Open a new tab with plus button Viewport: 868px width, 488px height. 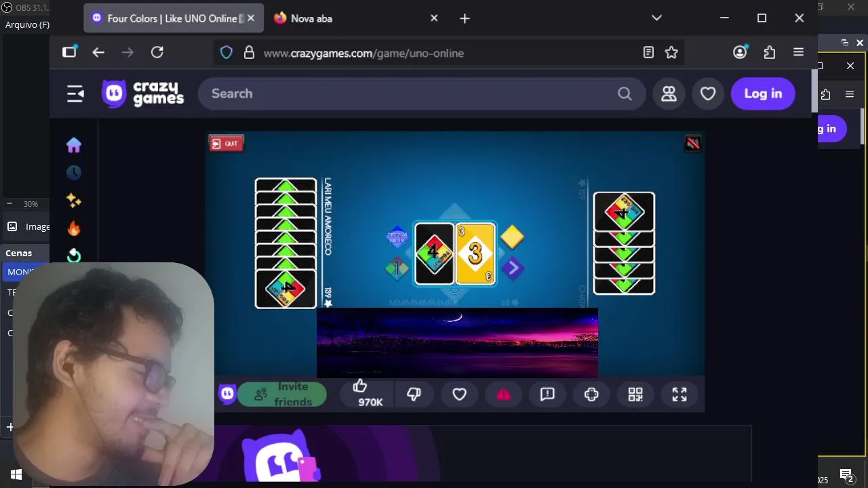coord(465,18)
